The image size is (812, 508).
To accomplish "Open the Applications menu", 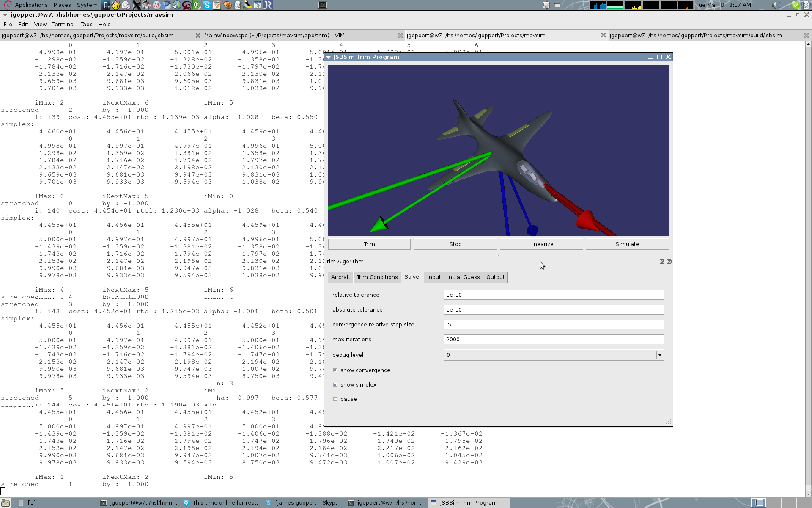I will tap(31, 5).
